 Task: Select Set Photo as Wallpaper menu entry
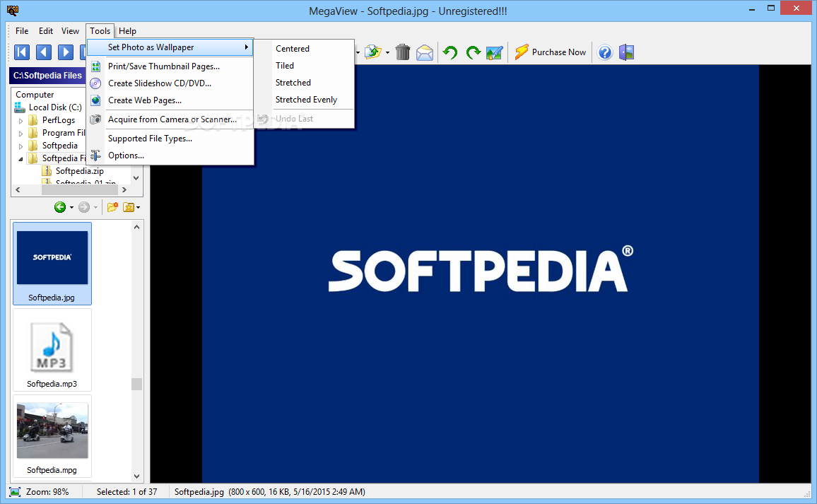[170, 47]
